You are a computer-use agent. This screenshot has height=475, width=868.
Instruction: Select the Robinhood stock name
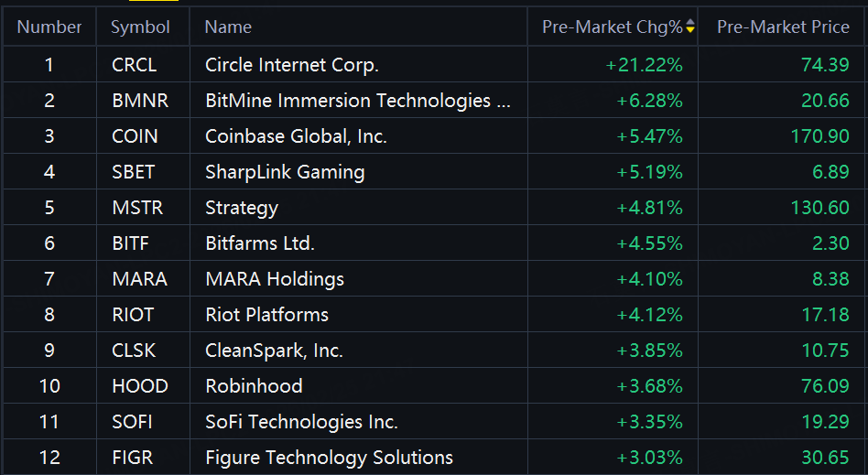tap(254, 386)
